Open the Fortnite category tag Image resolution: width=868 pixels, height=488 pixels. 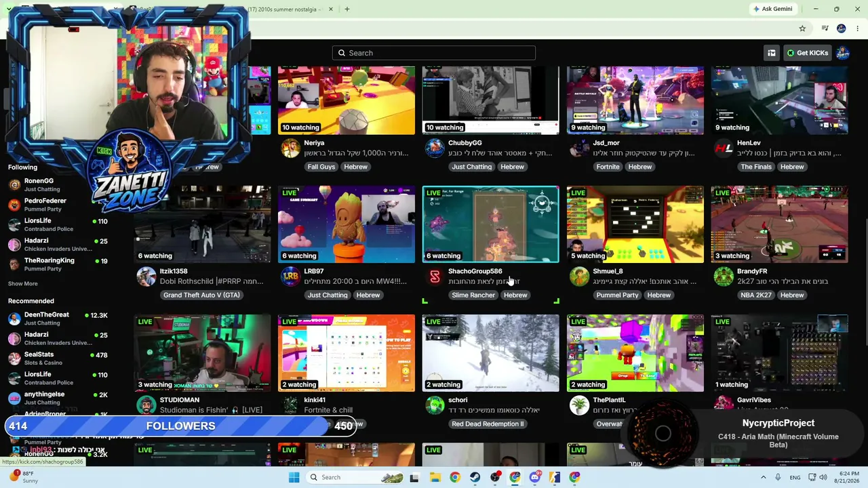[x=608, y=167]
